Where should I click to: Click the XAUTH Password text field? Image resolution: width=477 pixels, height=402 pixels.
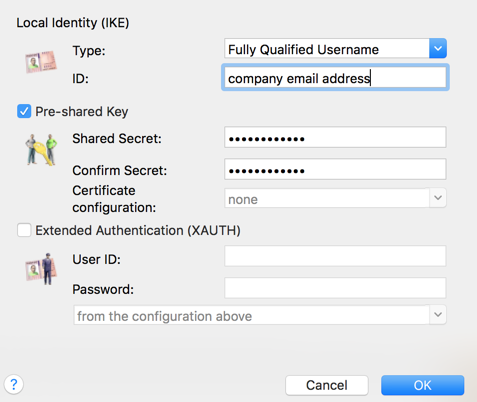point(335,288)
